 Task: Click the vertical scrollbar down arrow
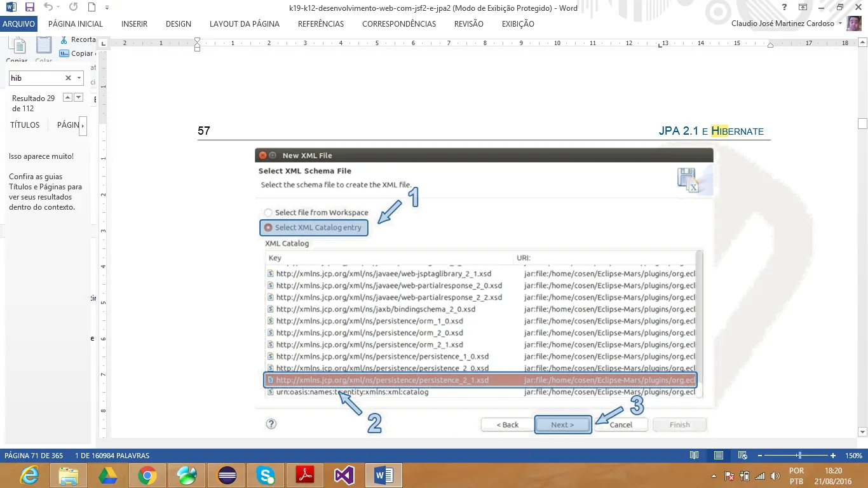click(x=862, y=433)
